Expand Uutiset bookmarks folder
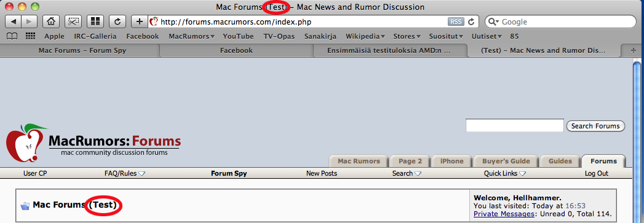This screenshot has width=644, height=223. [x=487, y=36]
